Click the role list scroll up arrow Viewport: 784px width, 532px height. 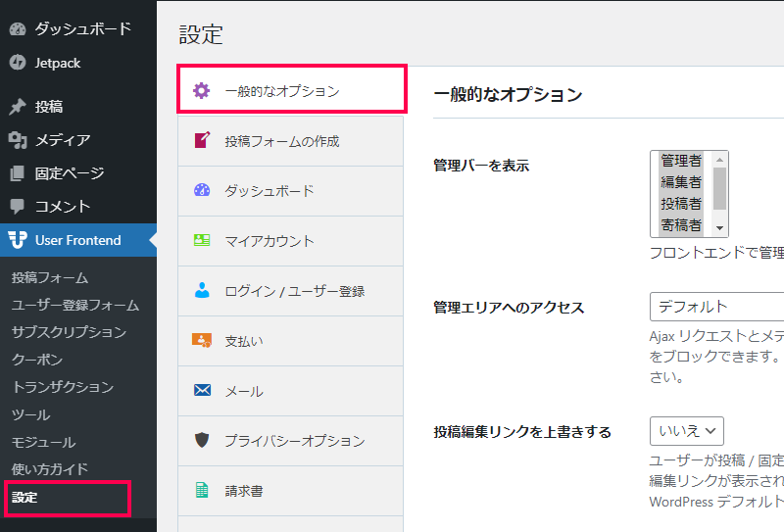tap(719, 160)
